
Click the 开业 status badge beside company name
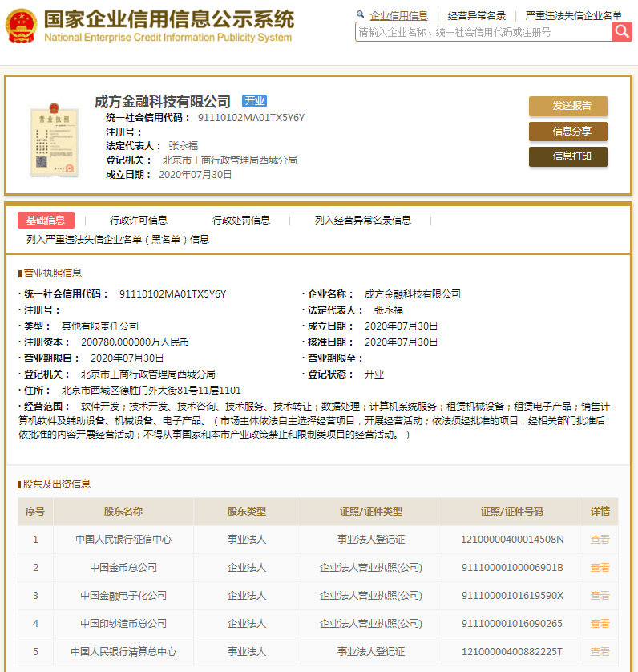tap(255, 101)
